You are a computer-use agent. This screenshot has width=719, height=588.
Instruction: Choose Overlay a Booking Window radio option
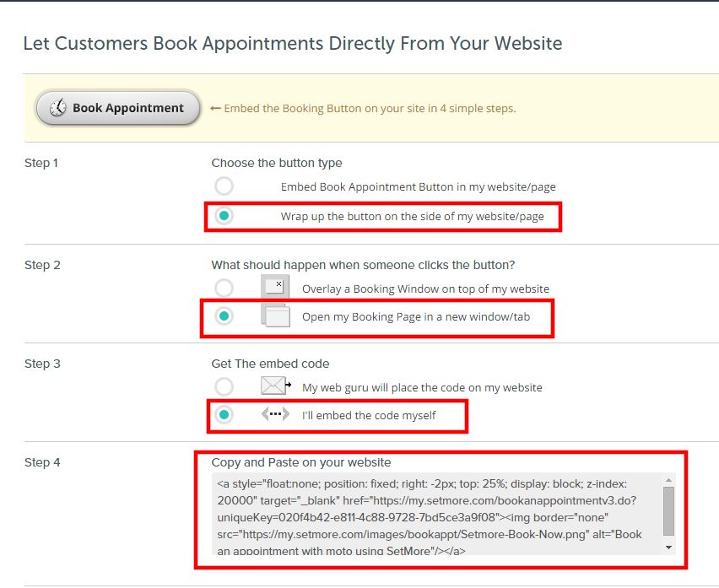click(x=224, y=289)
